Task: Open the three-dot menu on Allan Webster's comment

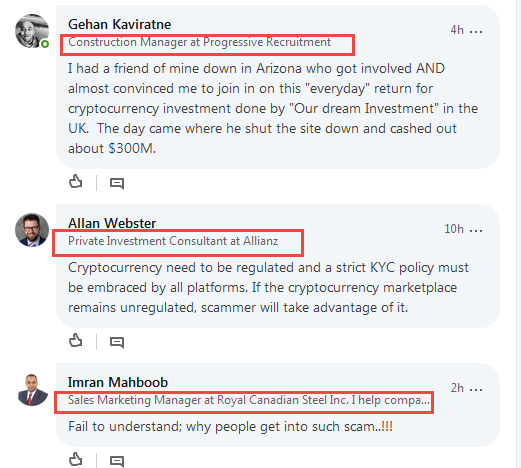Action: click(476, 230)
